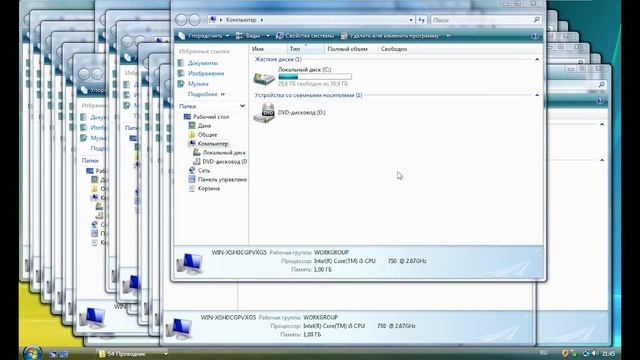Click Show Desktop quick launch icon
This screenshot has height=360, width=640.
pyautogui.click(x=53, y=354)
